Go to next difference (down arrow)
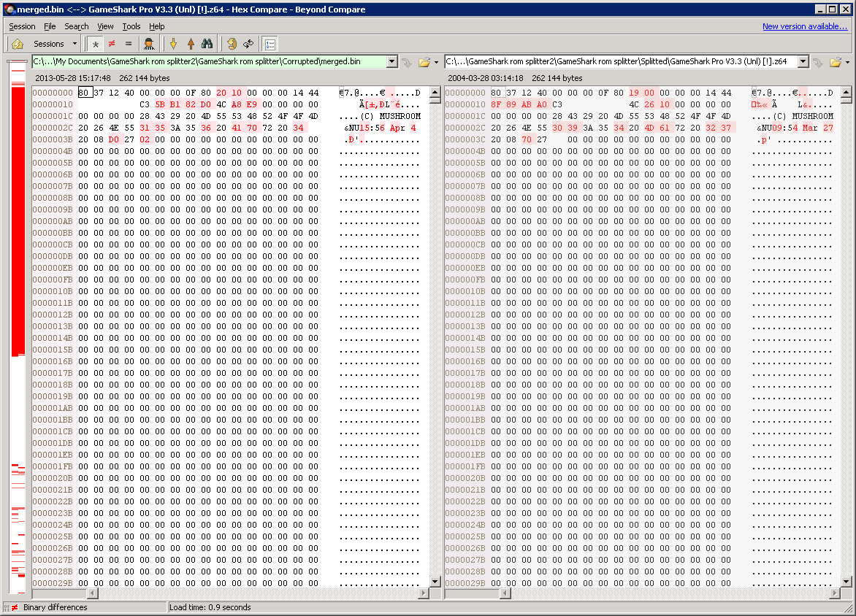856x616 pixels. click(174, 45)
